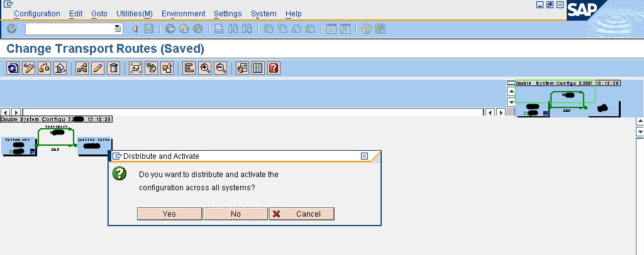Click the Generate Shortcut icon
The width and height of the screenshot is (644, 255).
click(345, 29)
